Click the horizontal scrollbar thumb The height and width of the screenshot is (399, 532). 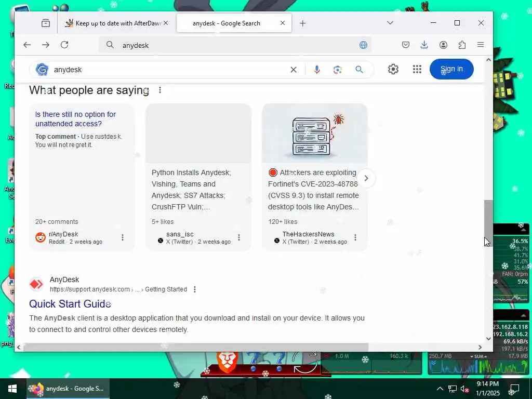click(196, 347)
